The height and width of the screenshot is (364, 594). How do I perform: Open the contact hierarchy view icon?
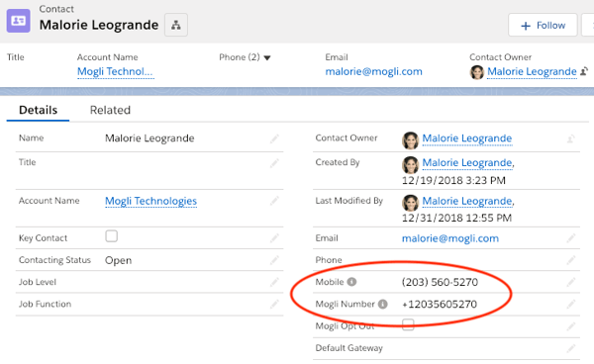[x=176, y=25]
